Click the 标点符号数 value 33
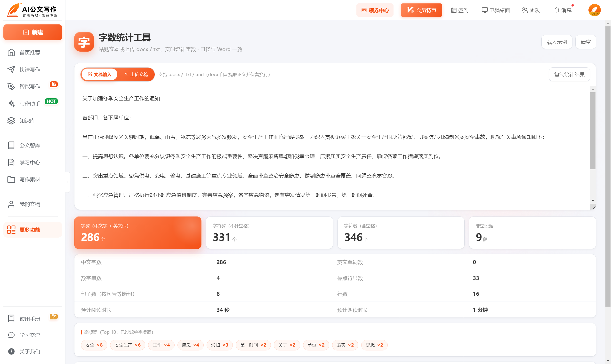This screenshot has height=364, width=611. (476, 278)
